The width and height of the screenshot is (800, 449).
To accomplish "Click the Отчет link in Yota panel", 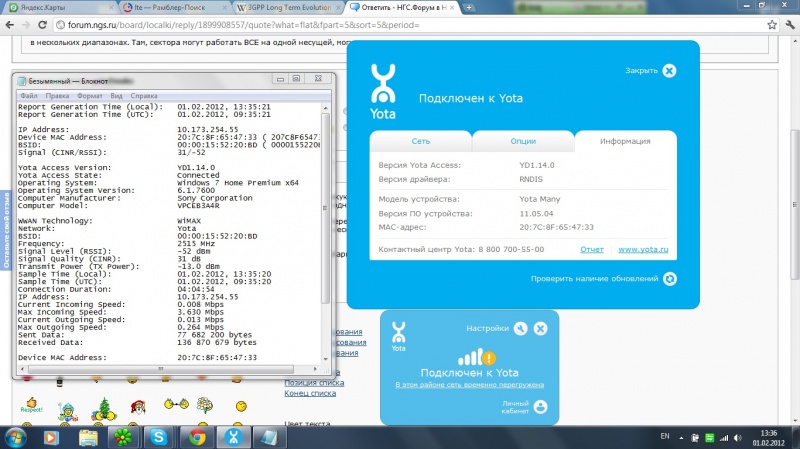I will point(592,250).
